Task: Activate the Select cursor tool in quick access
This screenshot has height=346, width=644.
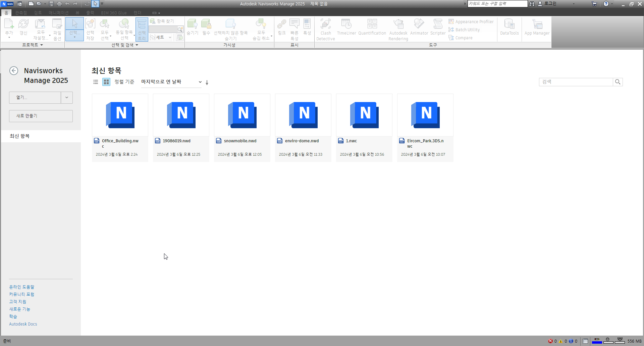Action: click(x=95, y=4)
